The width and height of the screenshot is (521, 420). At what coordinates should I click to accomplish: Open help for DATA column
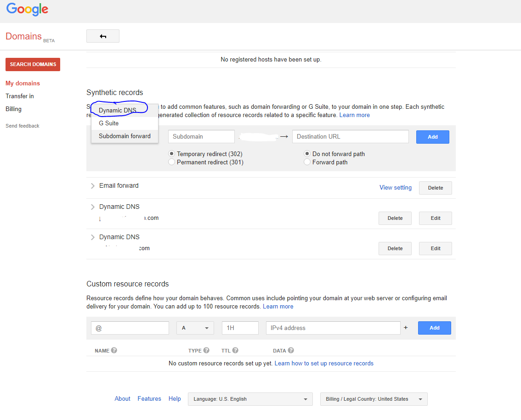(291, 350)
